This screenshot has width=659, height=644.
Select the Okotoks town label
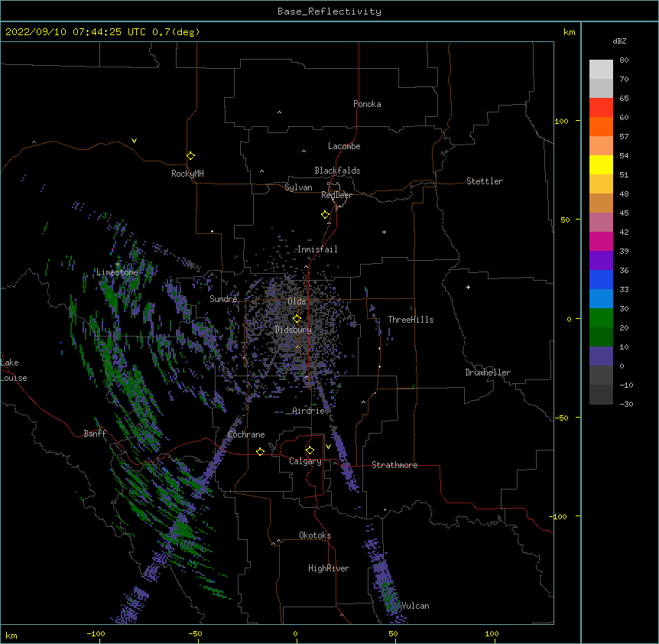(315, 535)
